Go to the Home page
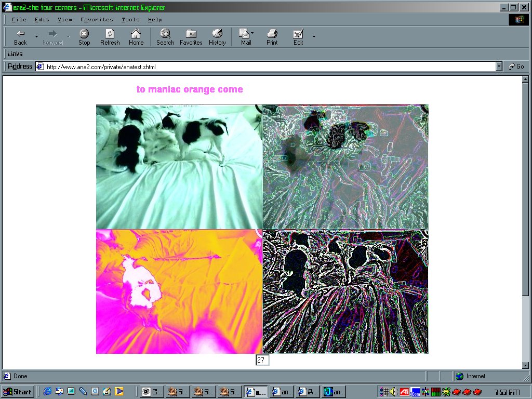The width and height of the screenshot is (532, 399). coord(136,37)
